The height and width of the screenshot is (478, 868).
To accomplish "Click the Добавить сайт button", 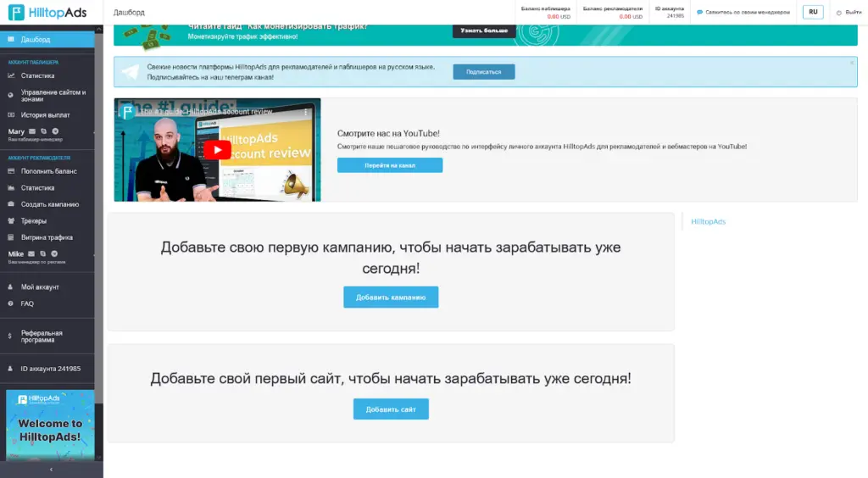I will [x=391, y=409].
